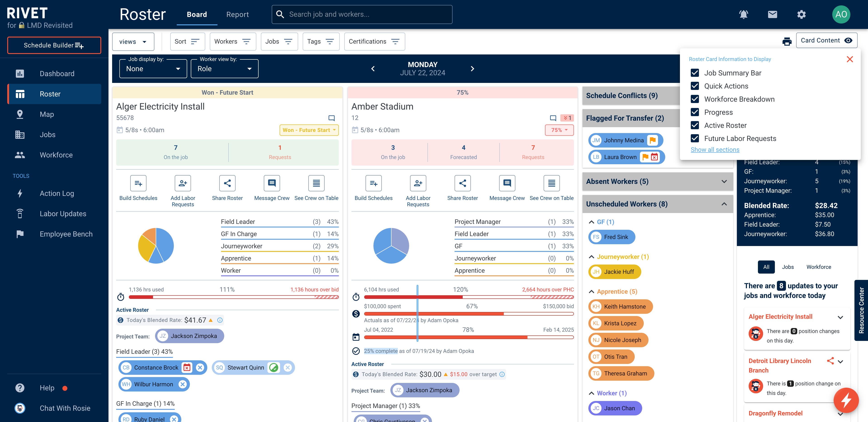868x422 pixels.
Task: Open Labor Updates tool
Action: (54, 213)
